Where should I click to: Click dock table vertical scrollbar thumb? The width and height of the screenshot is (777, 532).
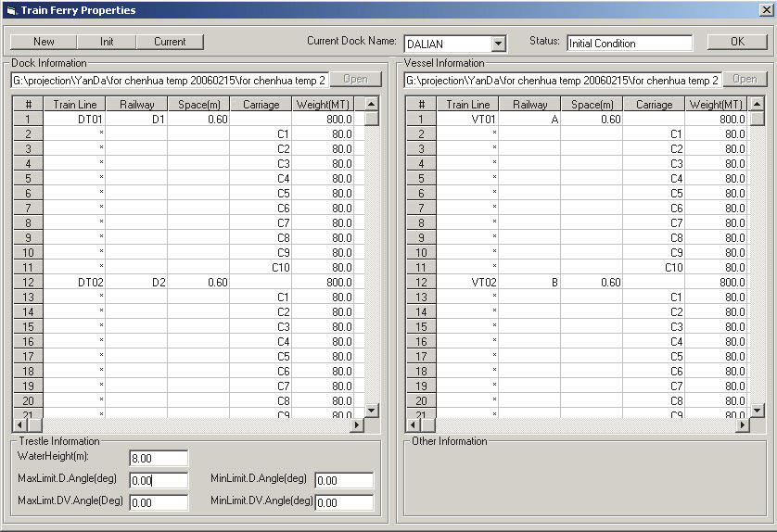pos(372,119)
